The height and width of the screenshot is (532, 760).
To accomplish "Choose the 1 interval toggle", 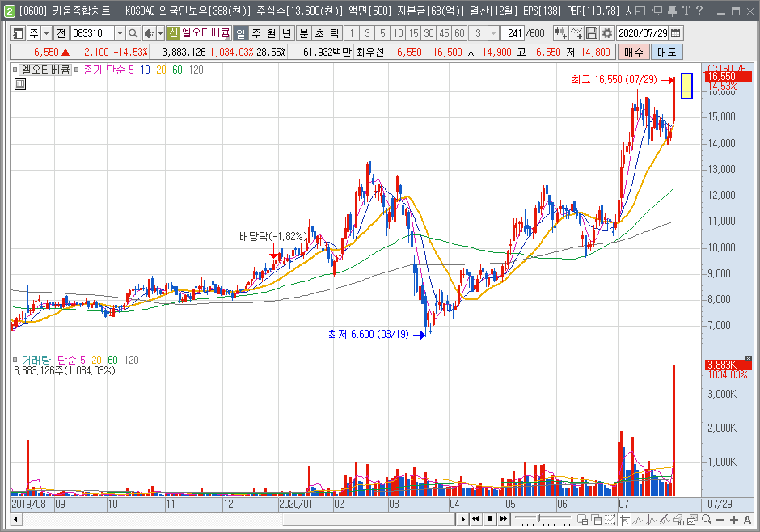I will [x=352, y=33].
